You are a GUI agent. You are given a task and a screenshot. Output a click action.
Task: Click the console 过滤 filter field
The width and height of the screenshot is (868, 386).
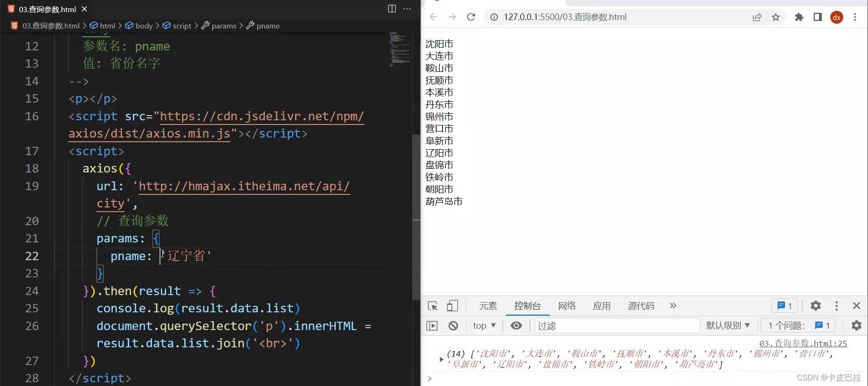coord(617,325)
